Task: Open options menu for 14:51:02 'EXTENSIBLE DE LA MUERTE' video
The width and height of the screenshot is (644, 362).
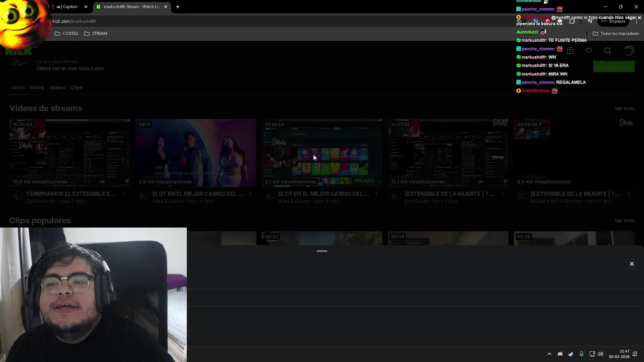Action: pyautogui.click(x=503, y=194)
